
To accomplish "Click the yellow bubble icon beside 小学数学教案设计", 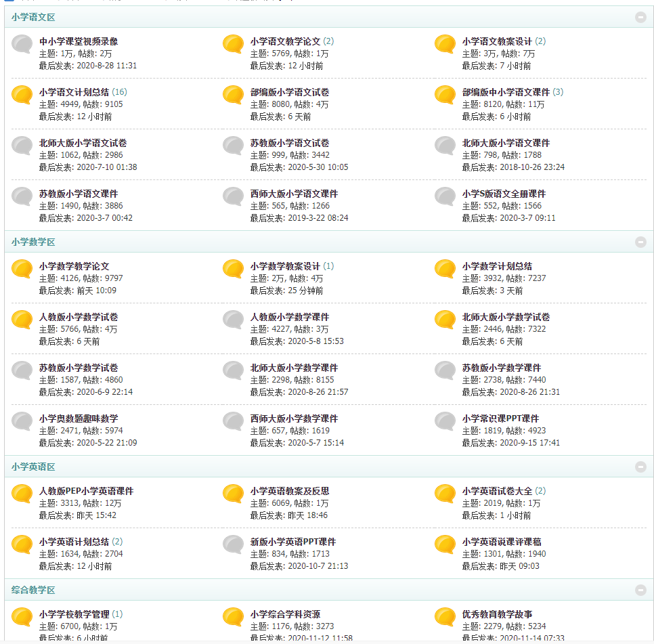I will [234, 269].
